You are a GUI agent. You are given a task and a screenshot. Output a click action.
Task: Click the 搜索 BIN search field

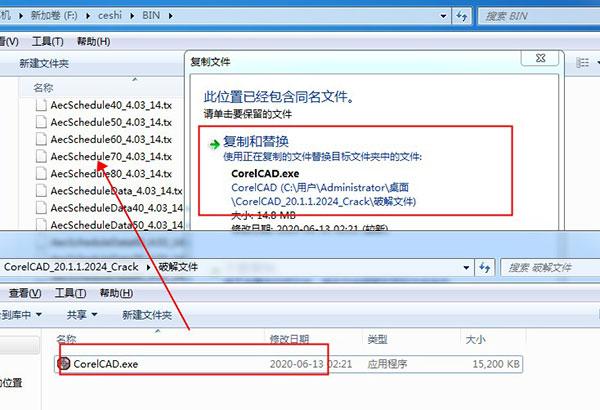(x=540, y=16)
